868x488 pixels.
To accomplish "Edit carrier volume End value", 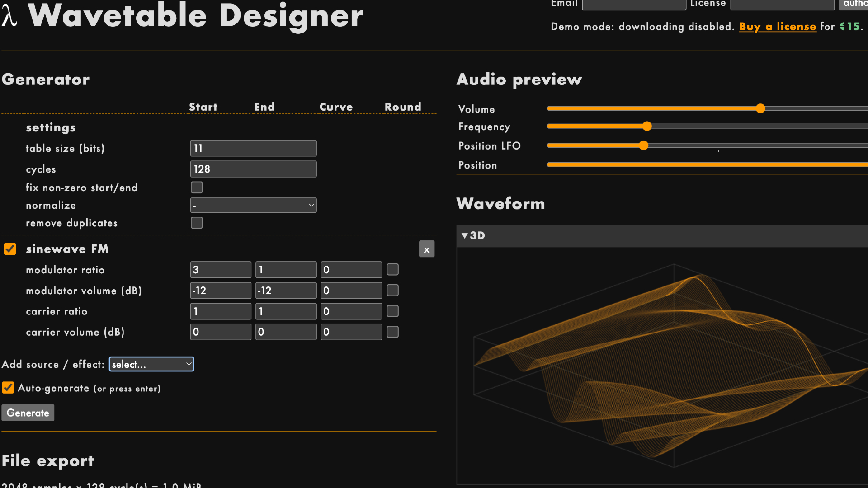I will (286, 332).
